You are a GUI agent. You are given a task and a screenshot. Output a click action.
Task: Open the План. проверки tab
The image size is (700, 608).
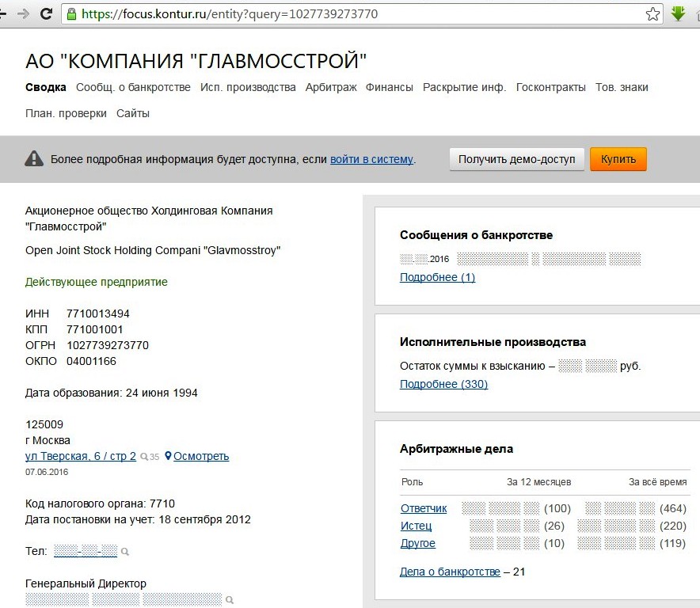66,114
